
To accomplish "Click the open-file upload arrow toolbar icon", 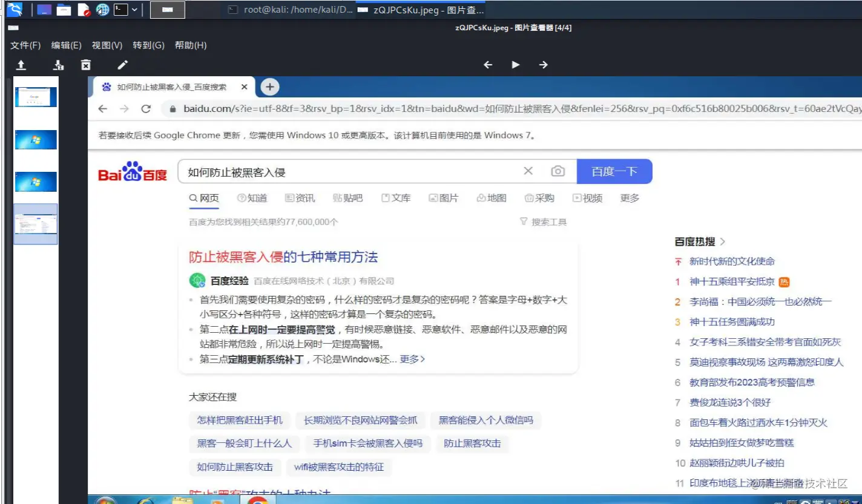I will [21, 65].
